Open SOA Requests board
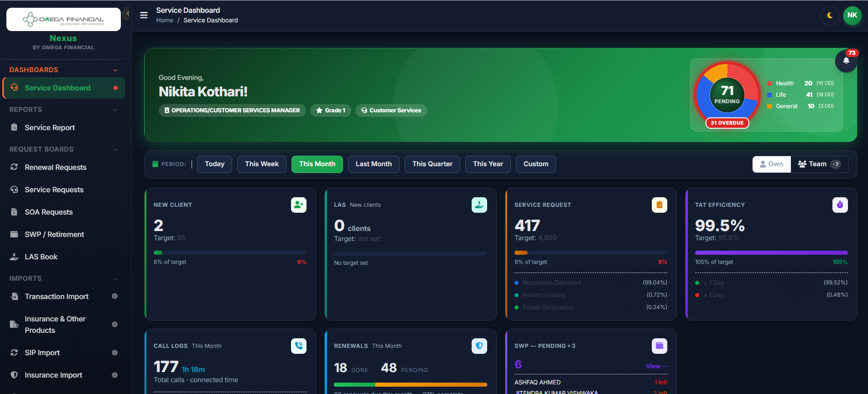This screenshot has height=394, width=868. (64, 212)
